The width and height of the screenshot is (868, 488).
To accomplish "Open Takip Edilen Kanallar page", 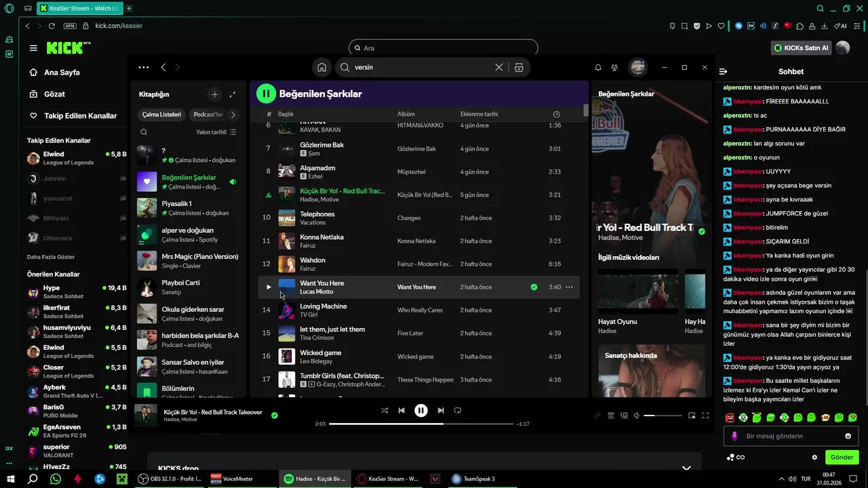I will coord(80,116).
